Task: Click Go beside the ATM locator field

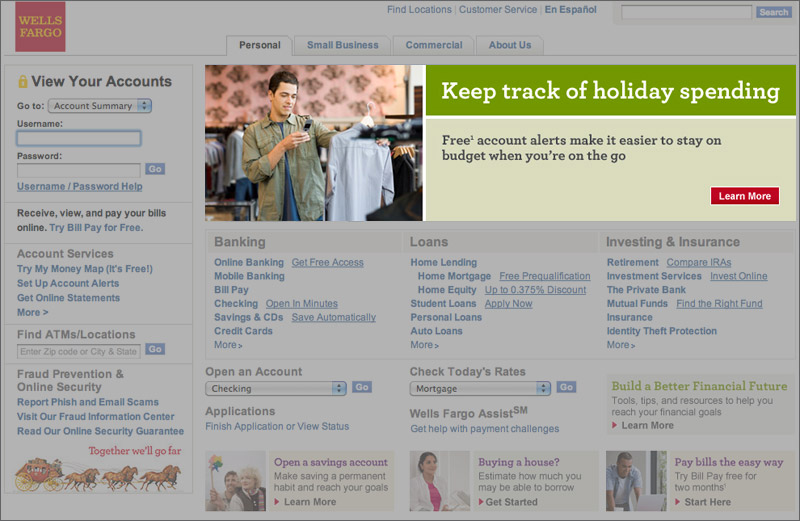Action: pos(155,350)
